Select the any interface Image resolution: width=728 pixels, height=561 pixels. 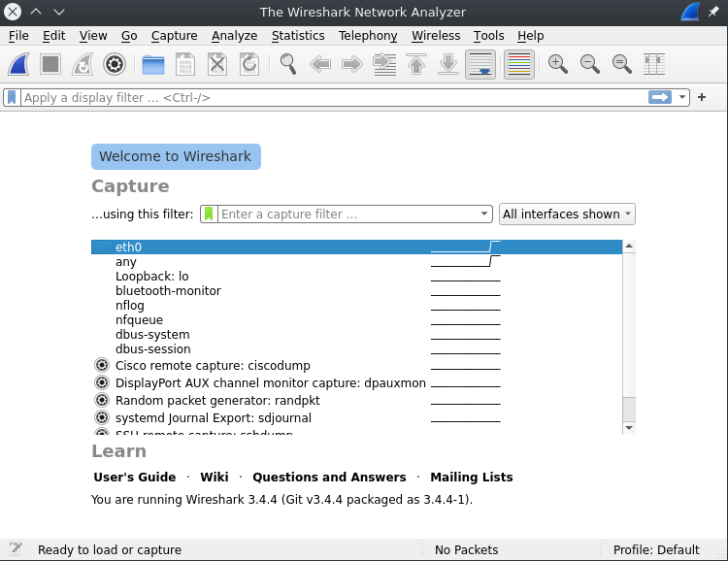click(x=356, y=261)
